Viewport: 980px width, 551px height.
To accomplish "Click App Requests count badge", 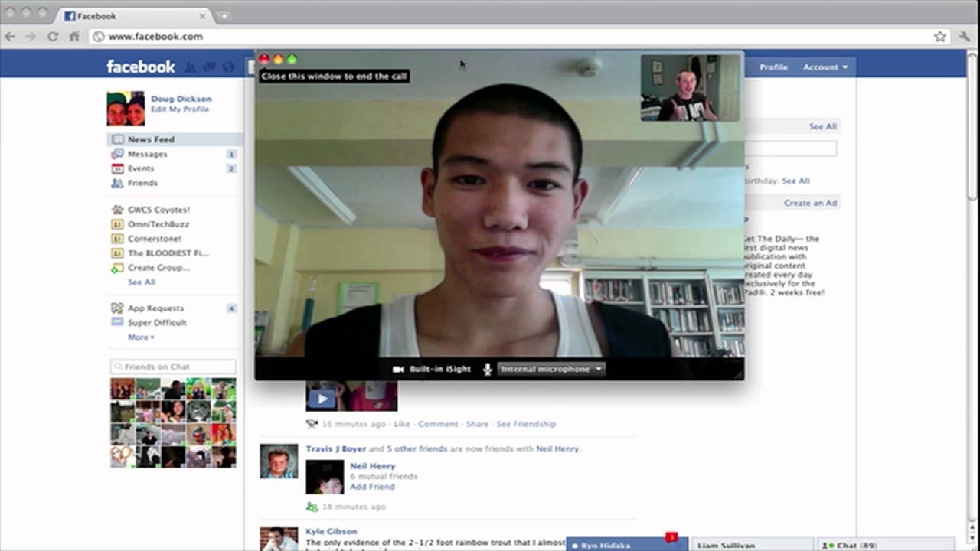I will click(231, 308).
